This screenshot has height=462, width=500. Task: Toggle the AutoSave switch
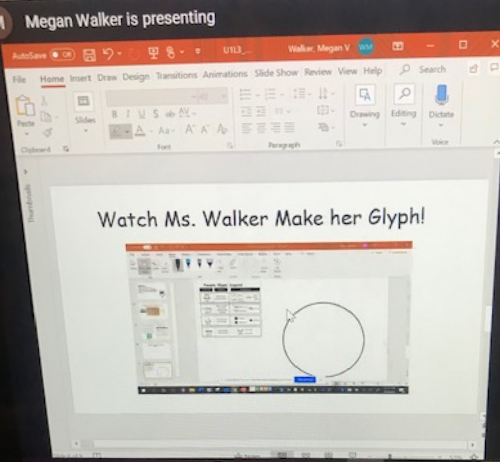tap(63, 54)
